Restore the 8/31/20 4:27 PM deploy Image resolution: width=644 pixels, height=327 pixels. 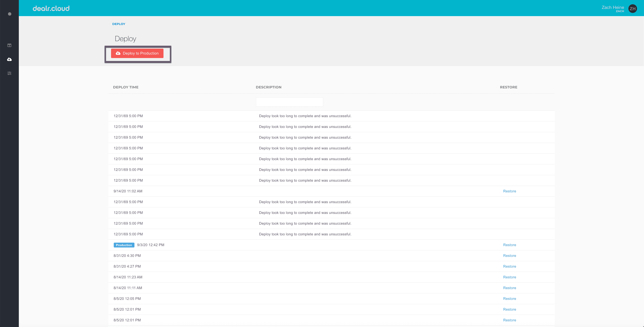(x=509, y=266)
